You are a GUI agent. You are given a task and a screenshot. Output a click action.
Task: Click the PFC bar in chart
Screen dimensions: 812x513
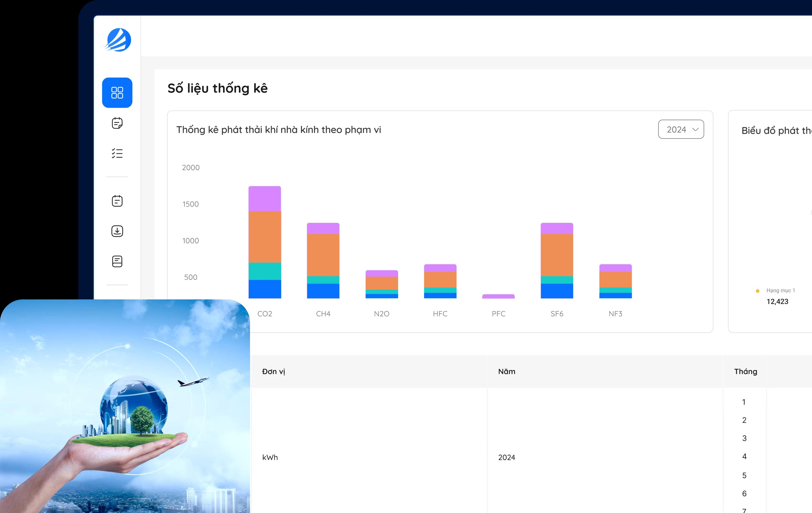498,296
